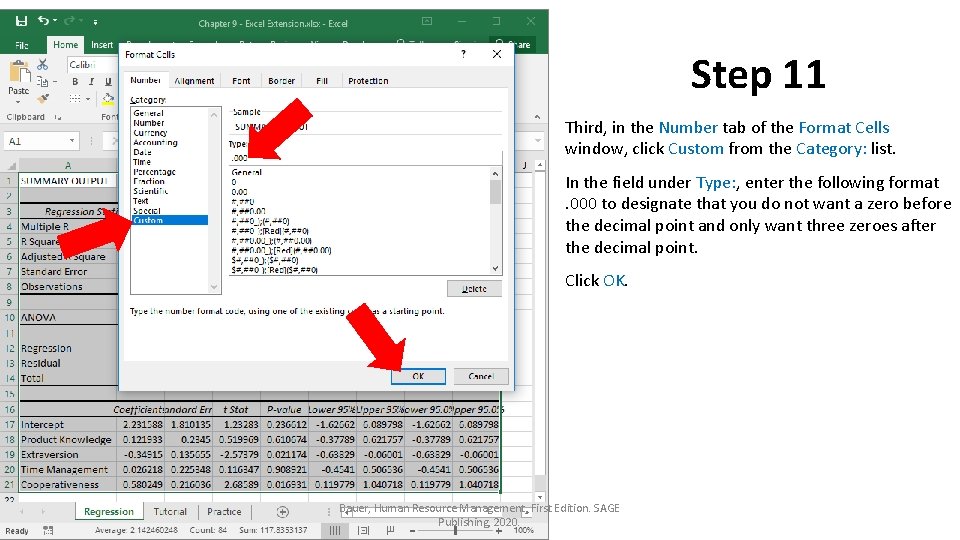Click the Category list scroll up arrow
Screen dimensions: 960x540
click(214, 114)
